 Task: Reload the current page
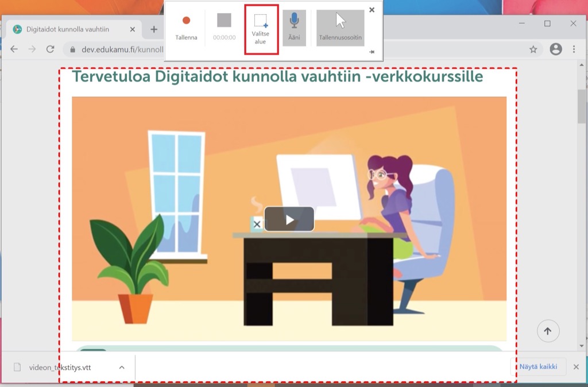pyautogui.click(x=51, y=49)
